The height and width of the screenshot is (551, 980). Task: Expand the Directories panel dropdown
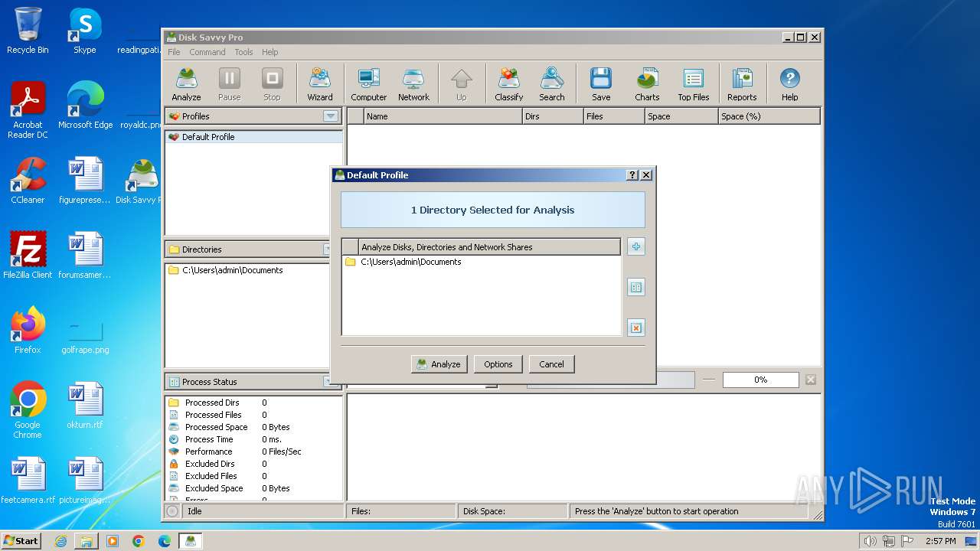point(327,249)
